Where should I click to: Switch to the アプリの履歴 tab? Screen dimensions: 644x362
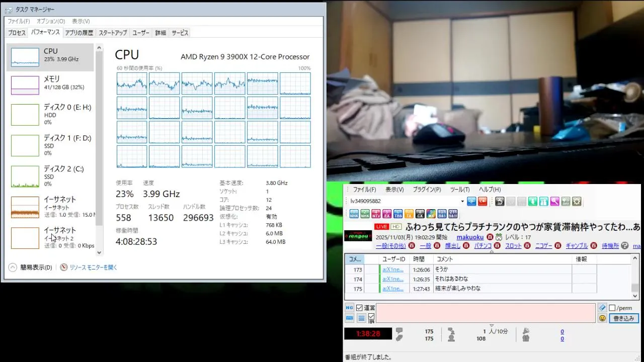point(79,33)
